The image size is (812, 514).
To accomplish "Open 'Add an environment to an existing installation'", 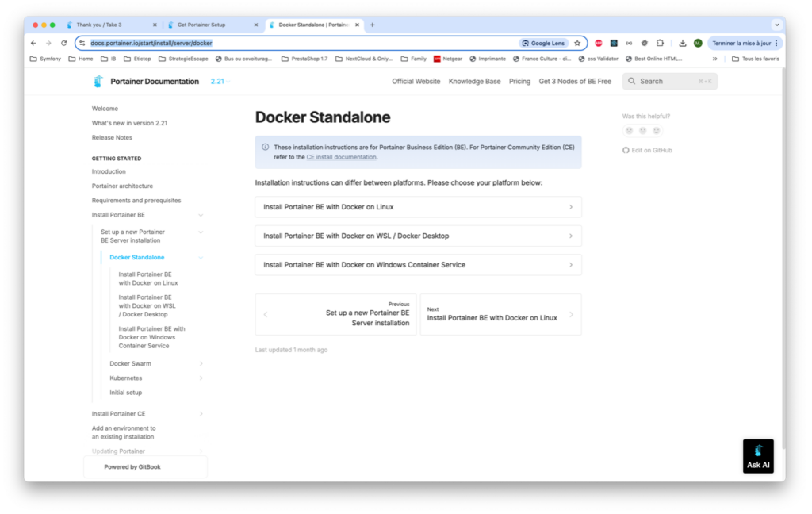I will [x=124, y=432].
